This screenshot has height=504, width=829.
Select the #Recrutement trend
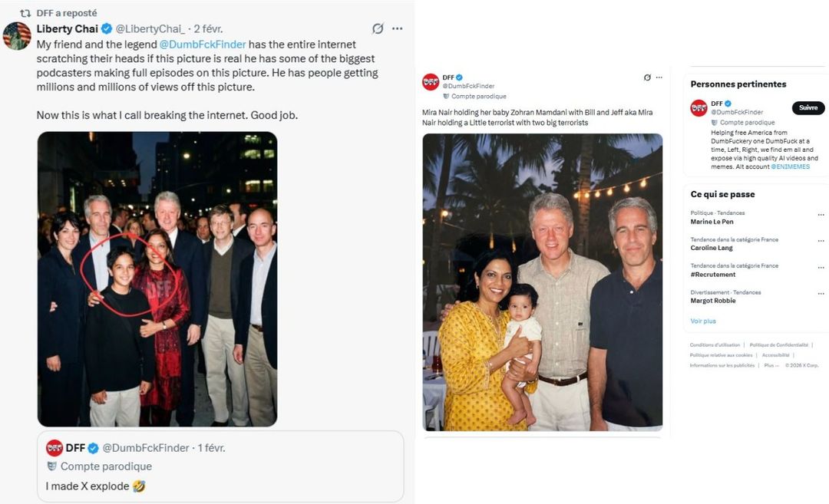click(713, 274)
